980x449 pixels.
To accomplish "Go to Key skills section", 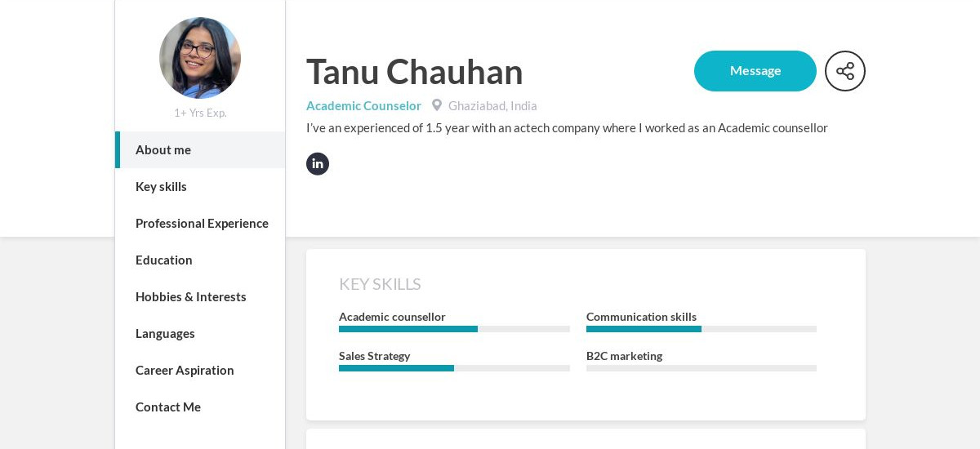I will (161, 187).
